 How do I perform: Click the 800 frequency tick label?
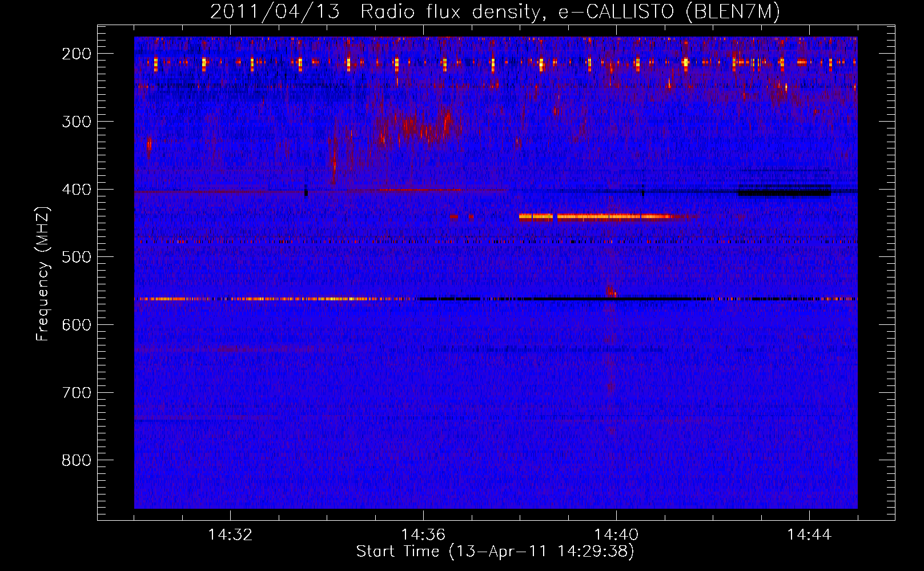pos(77,460)
